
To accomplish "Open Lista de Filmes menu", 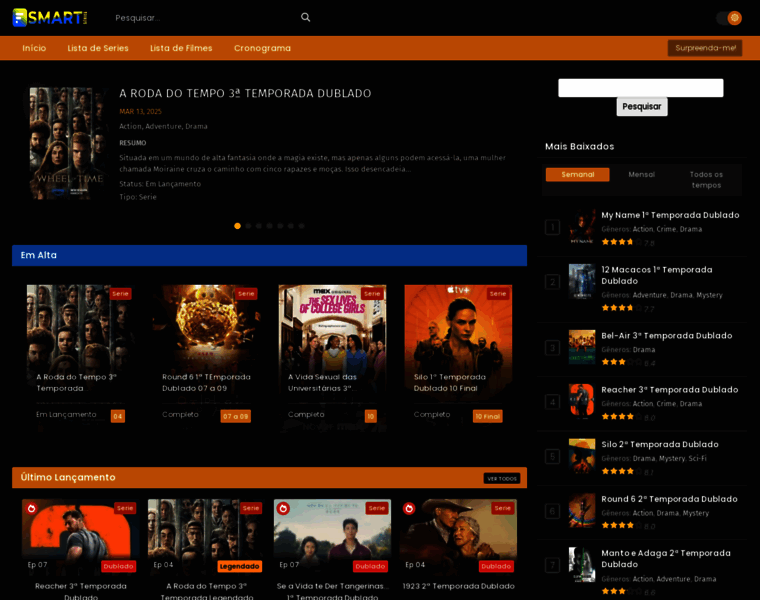I will point(181,48).
